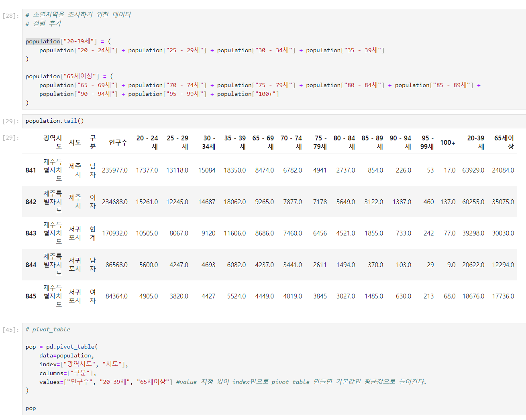Click the 5600.0 cell in row 844
Screen dimensions: 526x420
pyautogui.click(x=149, y=265)
